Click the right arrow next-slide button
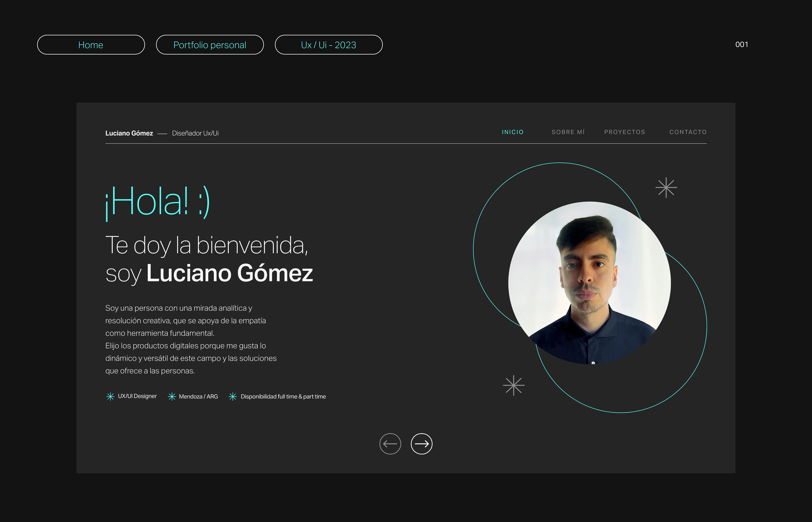The width and height of the screenshot is (812, 522). click(x=421, y=444)
